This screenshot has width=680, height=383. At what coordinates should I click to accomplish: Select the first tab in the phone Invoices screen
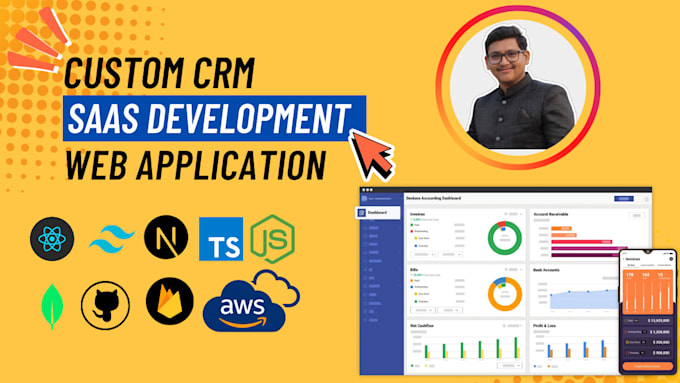pyautogui.click(x=631, y=265)
